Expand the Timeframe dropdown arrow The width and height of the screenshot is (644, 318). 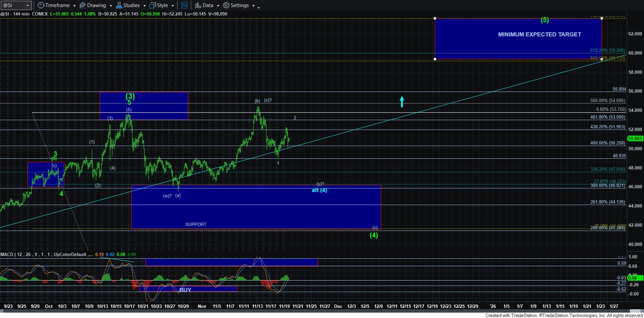pos(74,6)
